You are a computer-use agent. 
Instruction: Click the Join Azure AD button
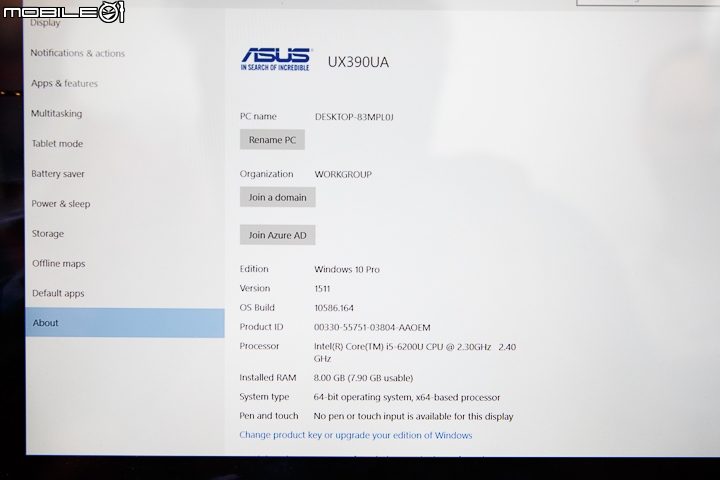click(277, 235)
